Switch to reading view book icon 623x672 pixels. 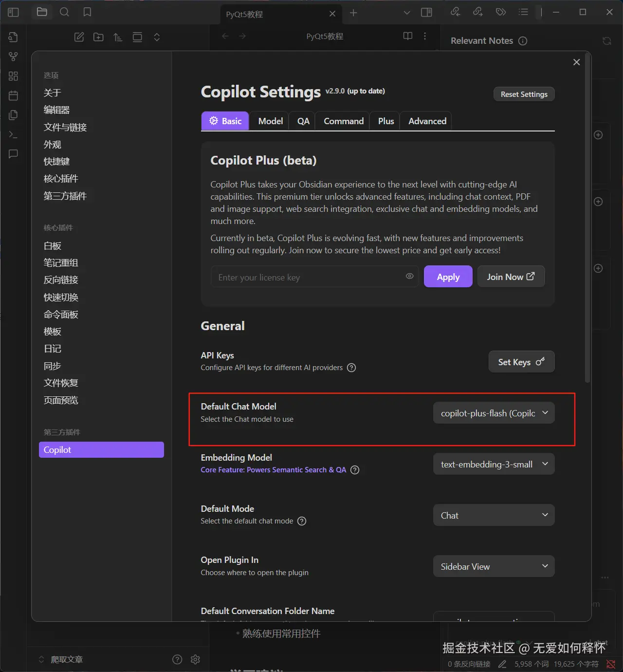[408, 36]
